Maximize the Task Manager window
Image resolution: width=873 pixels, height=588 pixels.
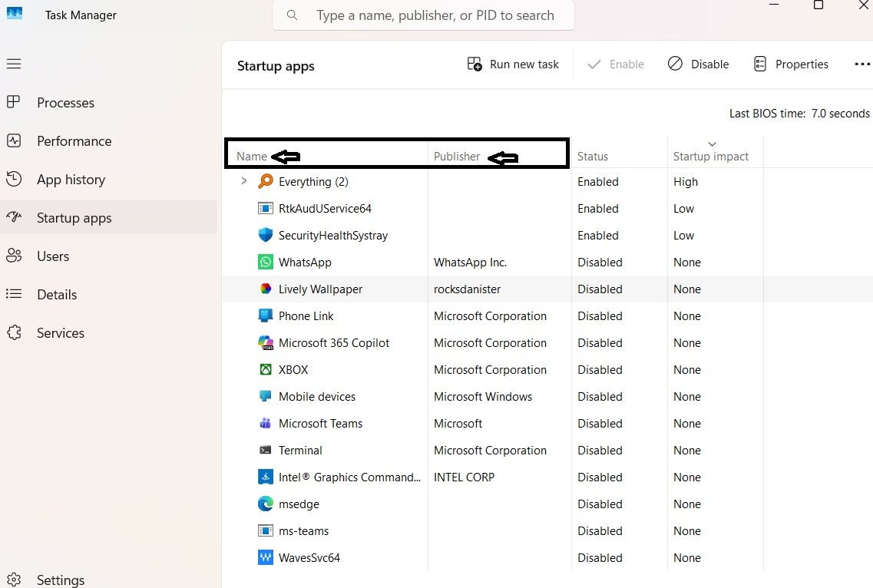point(818,5)
